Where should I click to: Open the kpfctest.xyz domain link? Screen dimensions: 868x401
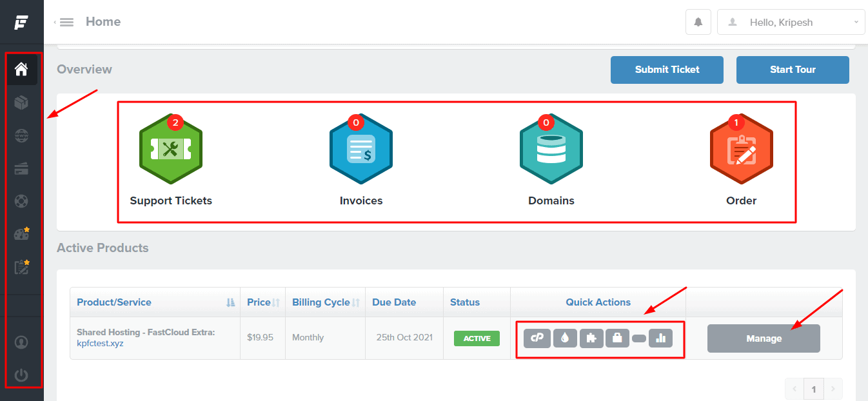coord(100,344)
